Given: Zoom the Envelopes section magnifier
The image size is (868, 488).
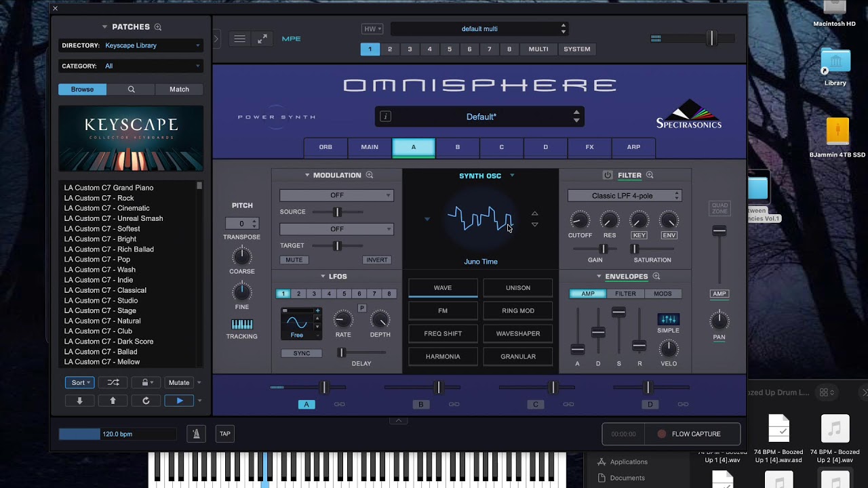Looking at the screenshot, I should pos(656,277).
